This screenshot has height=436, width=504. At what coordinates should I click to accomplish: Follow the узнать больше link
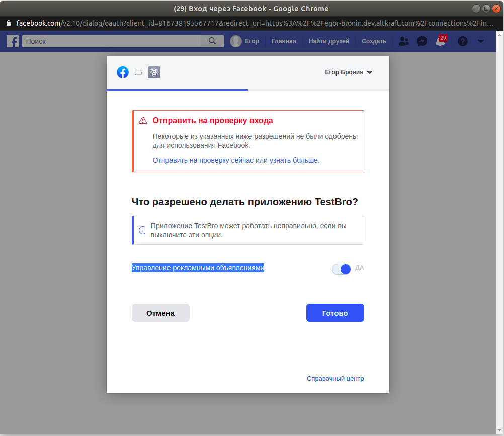click(293, 160)
